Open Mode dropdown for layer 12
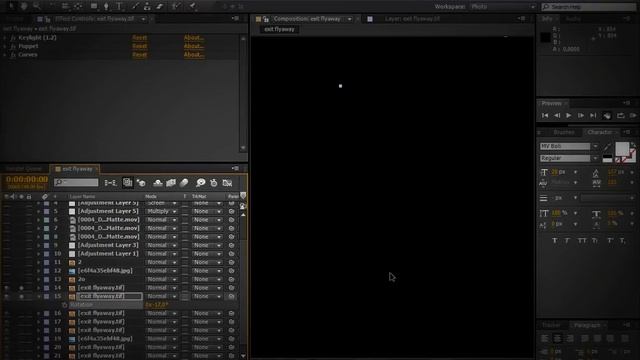 click(x=161, y=271)
